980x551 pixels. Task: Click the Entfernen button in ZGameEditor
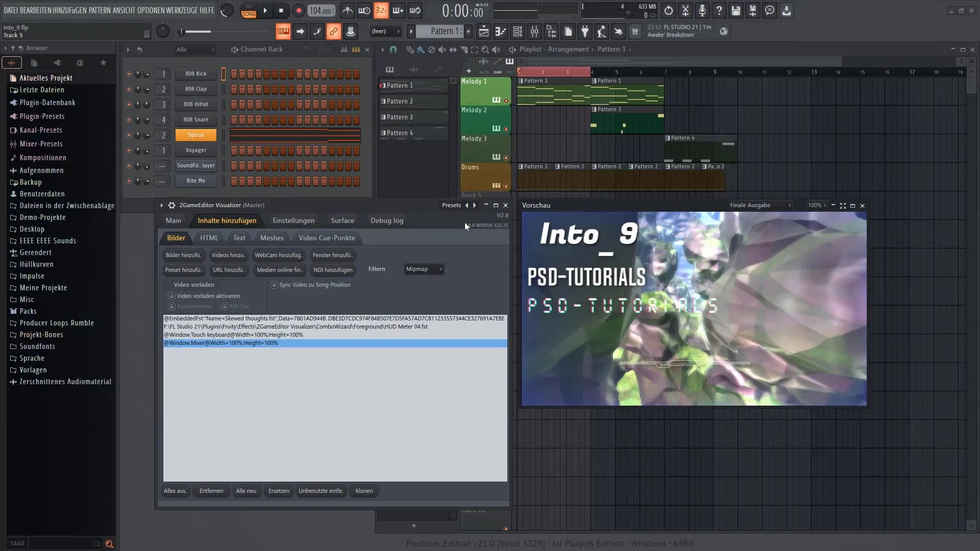(211, 490)
